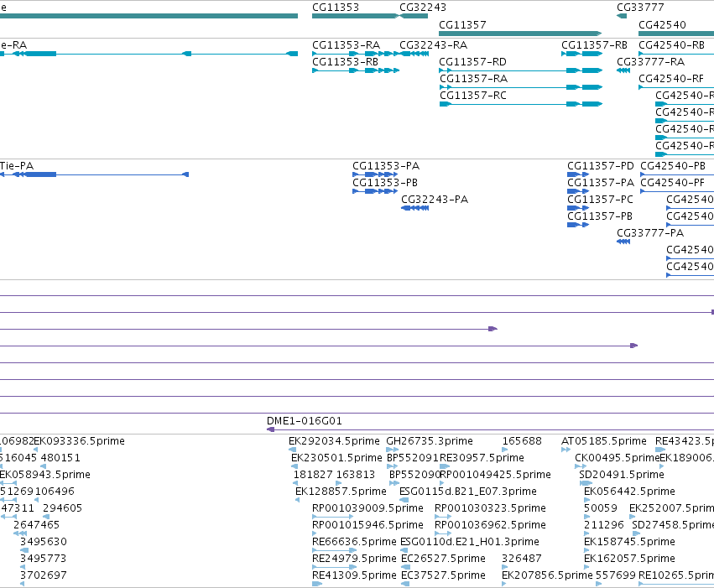This screenshot has width=714, height=588.
Task: Open EST 3702697
Action: coord(44,575)
